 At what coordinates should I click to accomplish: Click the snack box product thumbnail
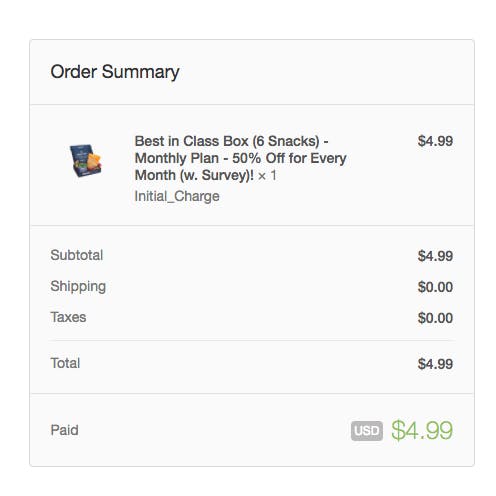pos(85,160)
